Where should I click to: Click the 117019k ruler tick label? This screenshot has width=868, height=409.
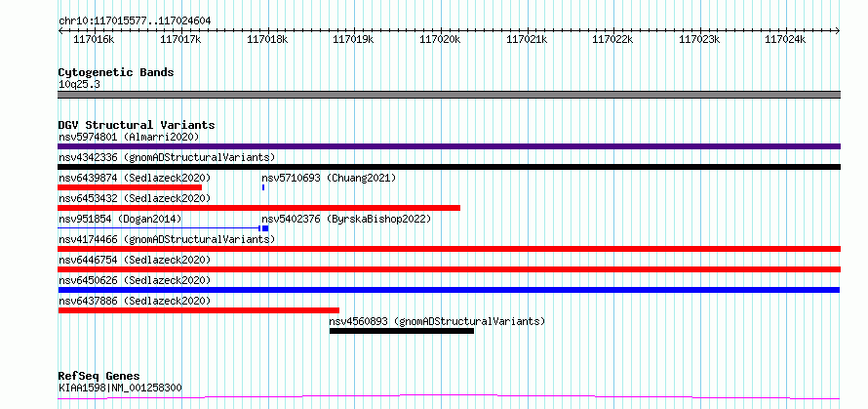(x=353, y=39)
